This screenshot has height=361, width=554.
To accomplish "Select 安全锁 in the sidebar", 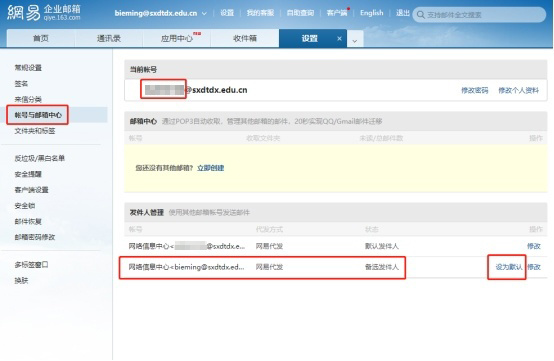I will click(x=25, y=206).
